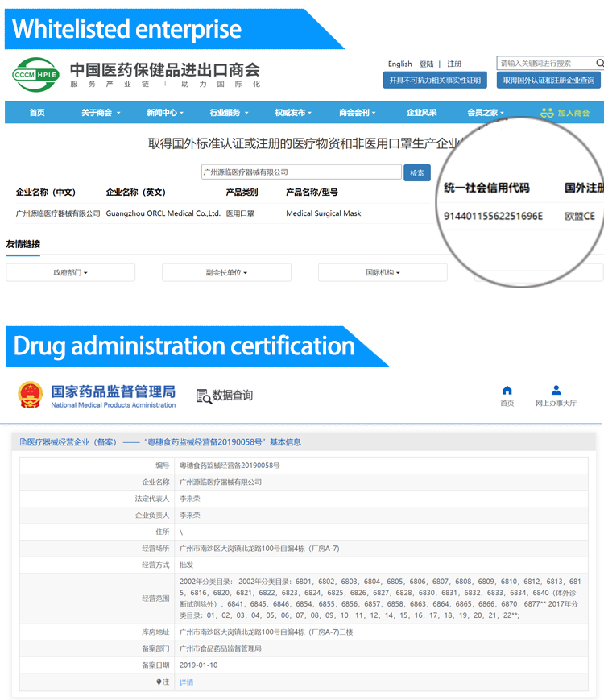Click the search magnifier icon at top right
This screenshot has height=700, width=604.
coord(598,63)
